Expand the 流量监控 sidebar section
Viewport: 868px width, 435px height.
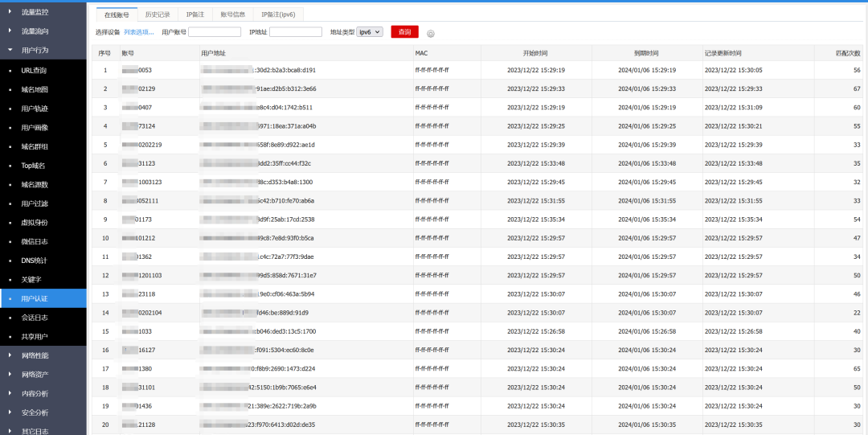click(43, 11)
